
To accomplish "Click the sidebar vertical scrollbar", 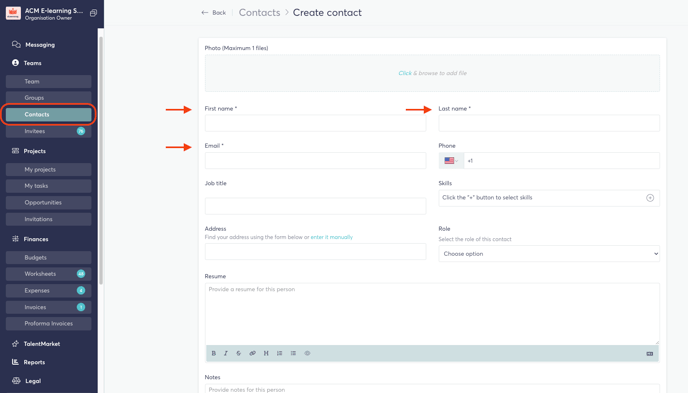I will [x=101, y=160].
